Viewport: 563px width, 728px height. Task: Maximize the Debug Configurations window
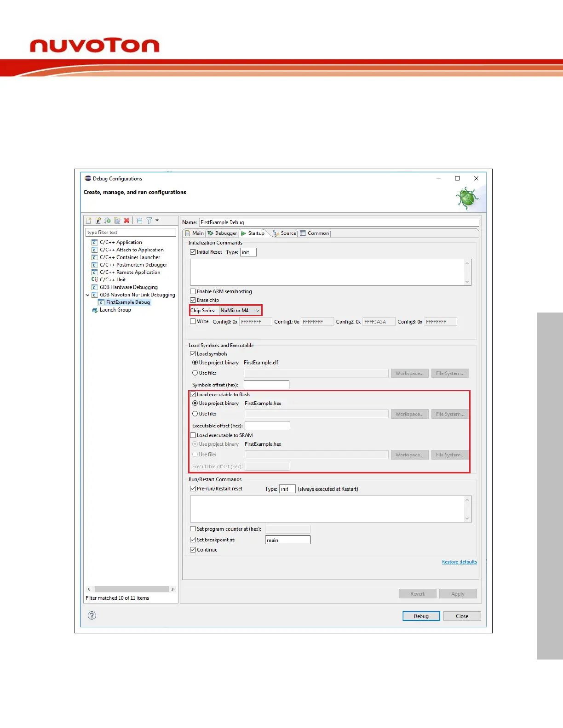[x=457, y=178]
